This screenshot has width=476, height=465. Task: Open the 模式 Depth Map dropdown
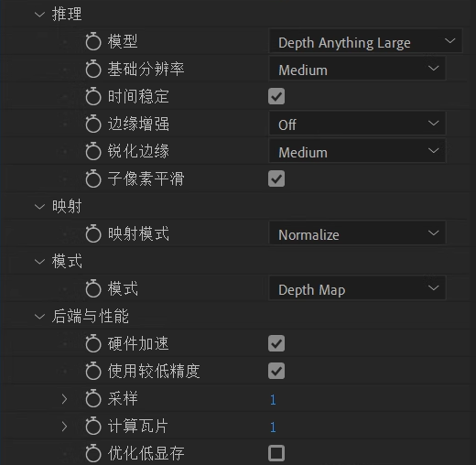[x=357, y=288]
